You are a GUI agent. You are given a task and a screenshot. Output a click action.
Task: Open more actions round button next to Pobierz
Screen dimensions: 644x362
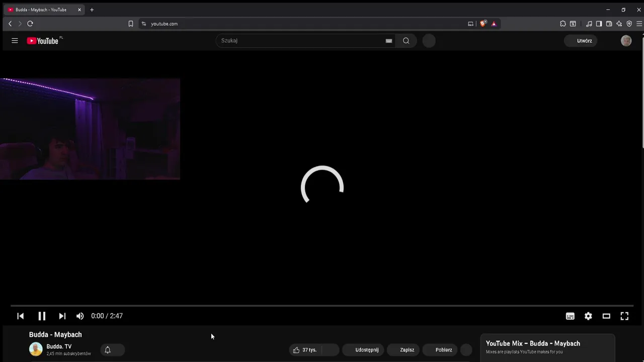click(x=466, y=349)
